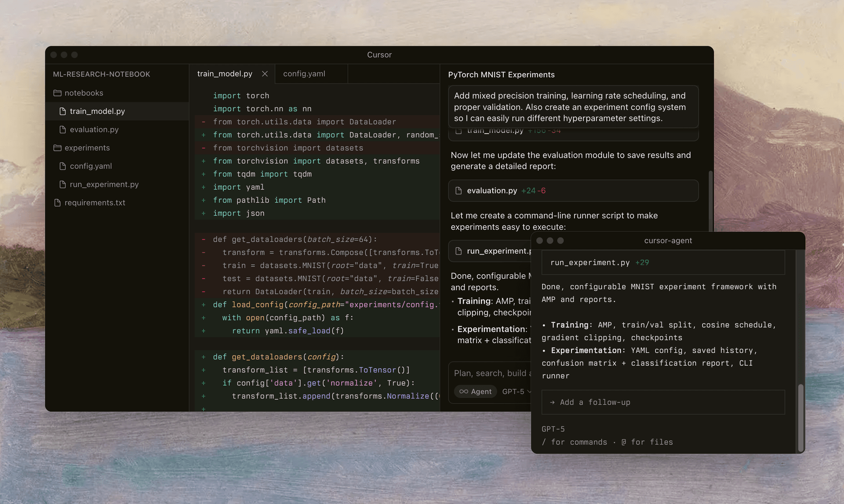
Task: Open run_experiment.py +29 card in cursor-agent
Action: 663,262
